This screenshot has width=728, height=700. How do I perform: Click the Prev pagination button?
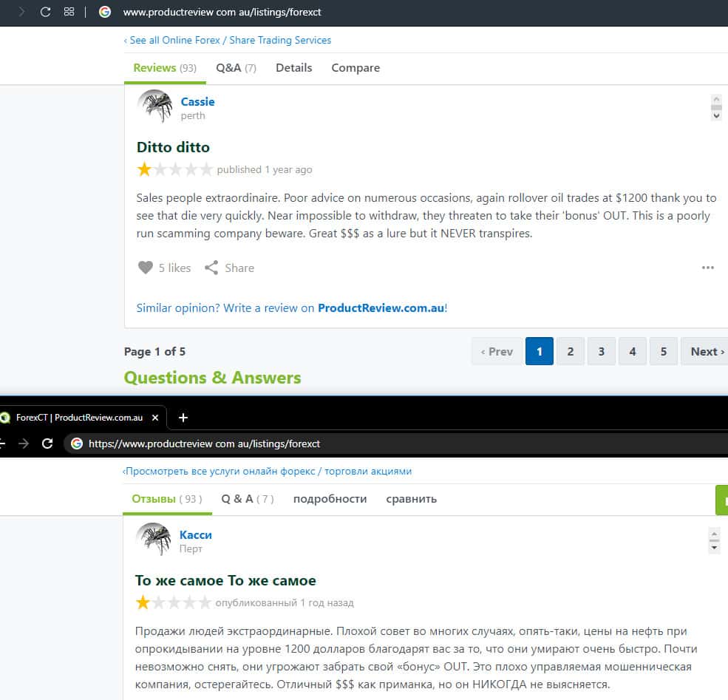click(x=497, y=351)
